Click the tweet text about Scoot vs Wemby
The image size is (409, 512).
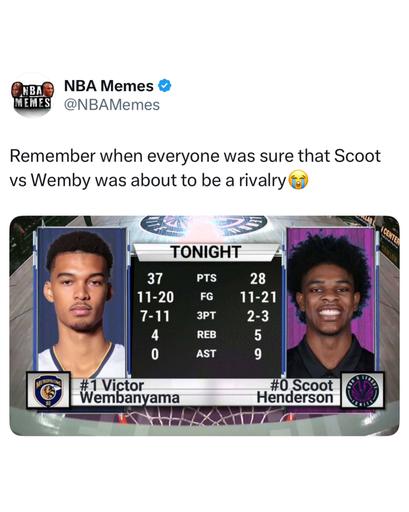coord(195,168)
